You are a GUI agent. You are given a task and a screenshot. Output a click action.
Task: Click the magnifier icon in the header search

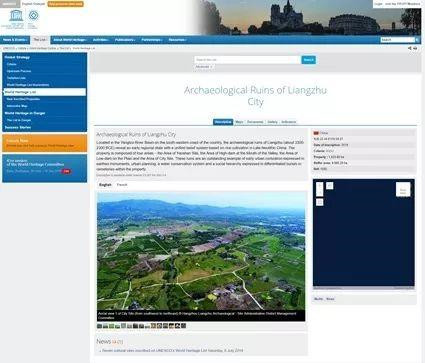(x=417, y=40)
